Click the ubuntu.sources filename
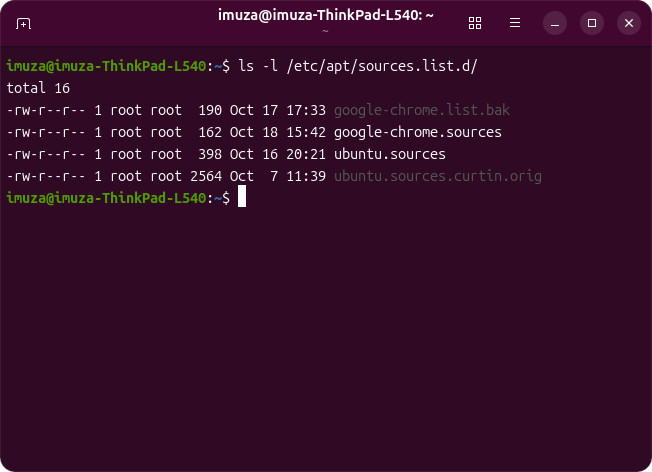Viewport: 652px width, 472px height. click(x=390, y=154)
